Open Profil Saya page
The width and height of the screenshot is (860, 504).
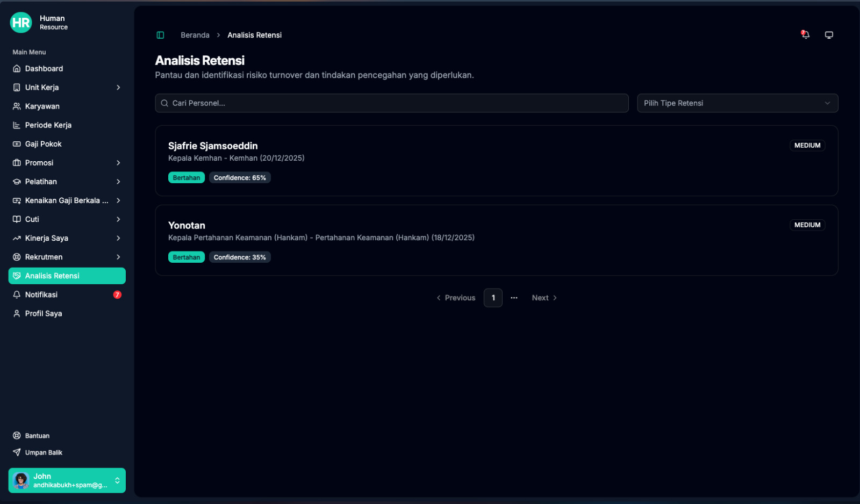tap(43, 314)
